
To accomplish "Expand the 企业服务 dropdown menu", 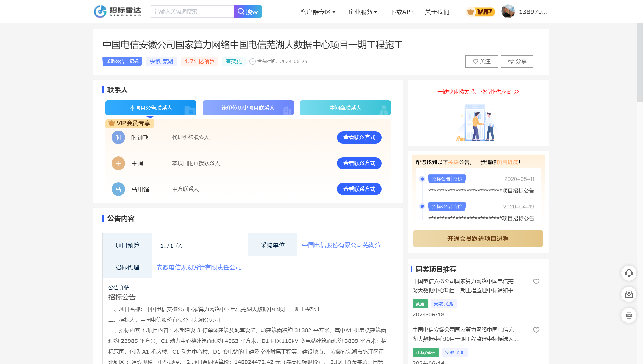I will point(363,12).
